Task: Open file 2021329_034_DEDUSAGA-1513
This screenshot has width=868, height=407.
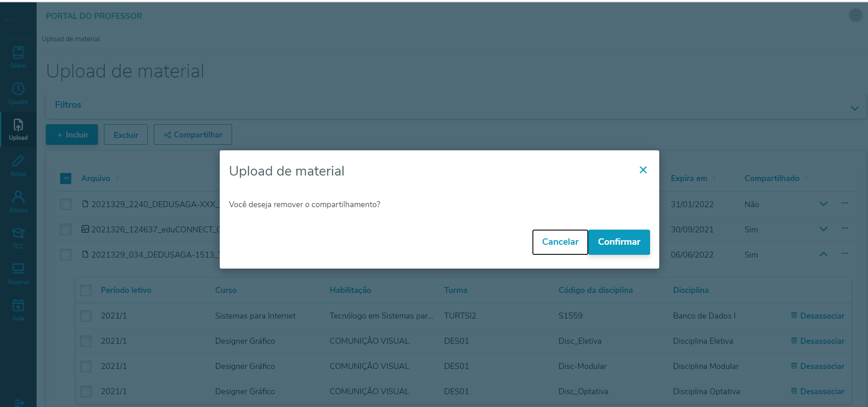Action: pyautogui.click(x=151, y=254)
